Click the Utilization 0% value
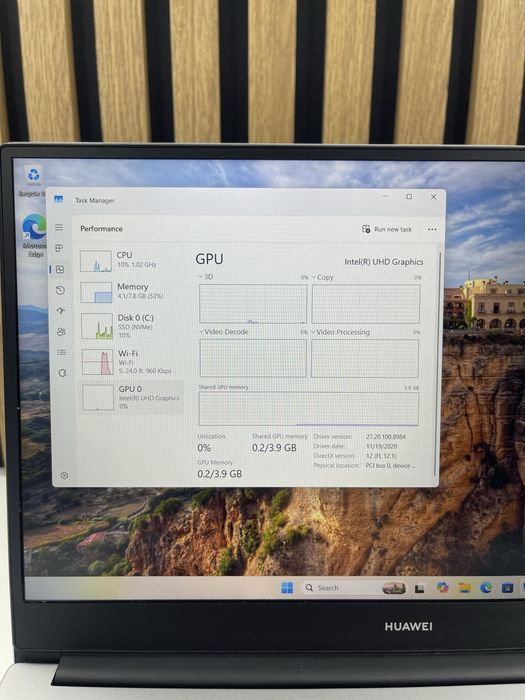The width and height of the screenshot is (525, 700). click(204, 448)
